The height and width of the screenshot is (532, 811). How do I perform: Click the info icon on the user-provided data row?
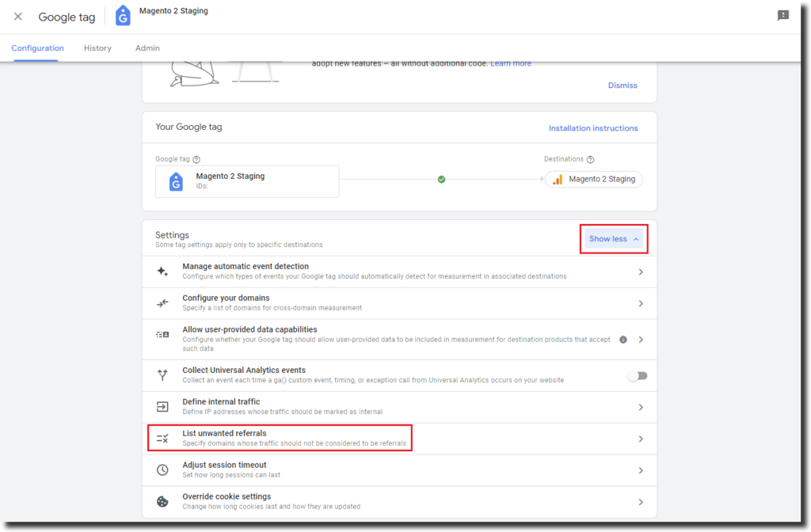pyautogui.click(x=623, y=340)
